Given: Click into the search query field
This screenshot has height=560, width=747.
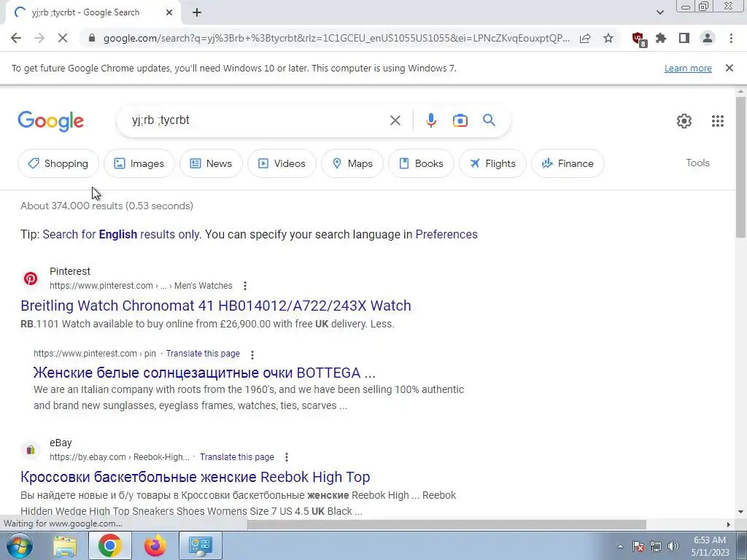Looking at the screenshot, I should (x=252, y=120).
